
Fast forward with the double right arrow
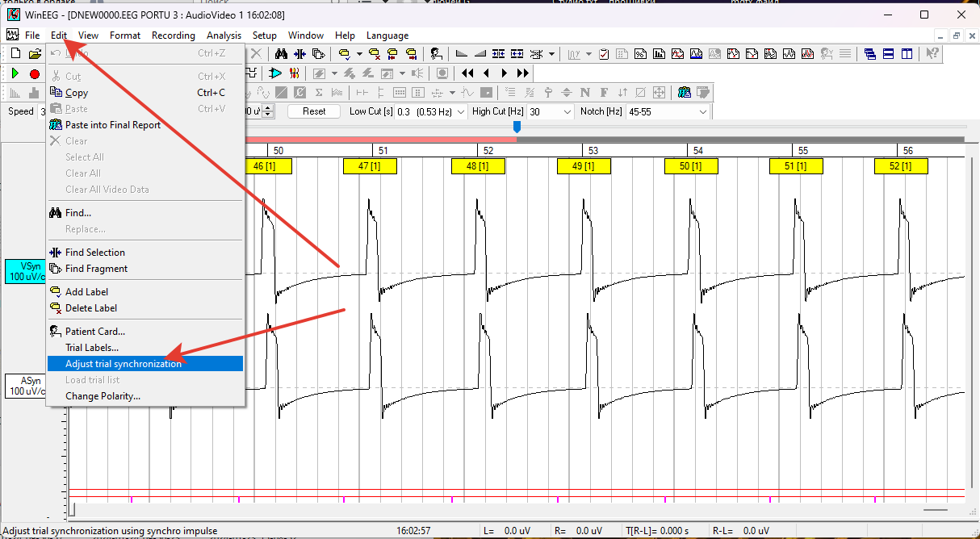tap(523, 73)
